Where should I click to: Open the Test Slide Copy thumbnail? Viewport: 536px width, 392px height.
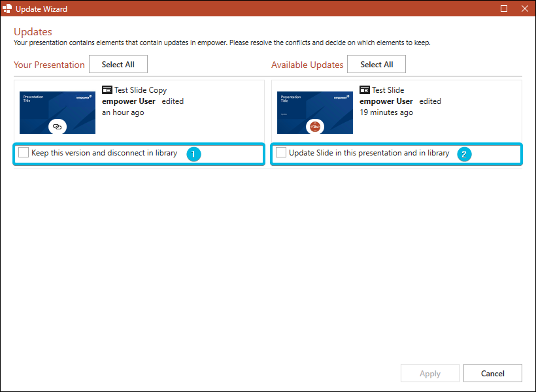click(58, 112)
